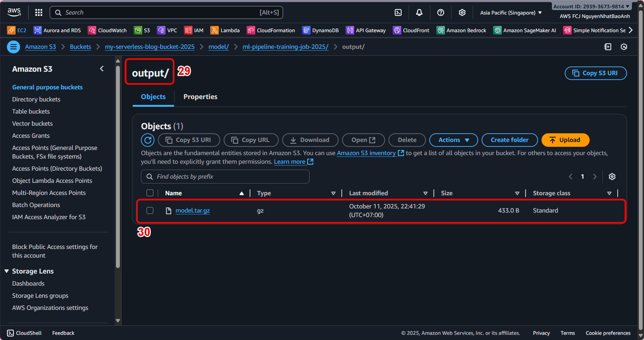Open IAM shortcut
The height and width of the screenshot is (340, 644).
click(x=194, y=30)
